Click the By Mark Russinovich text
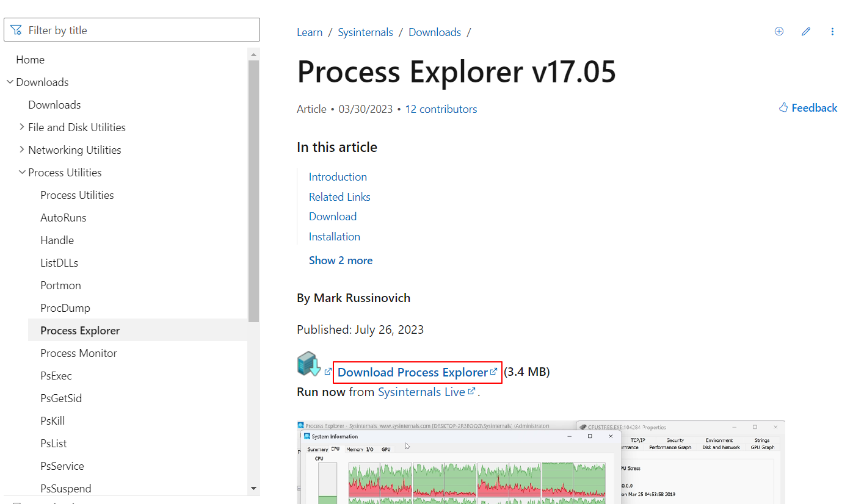The width and height of the screenshot is (853, 504). point(354,298)
